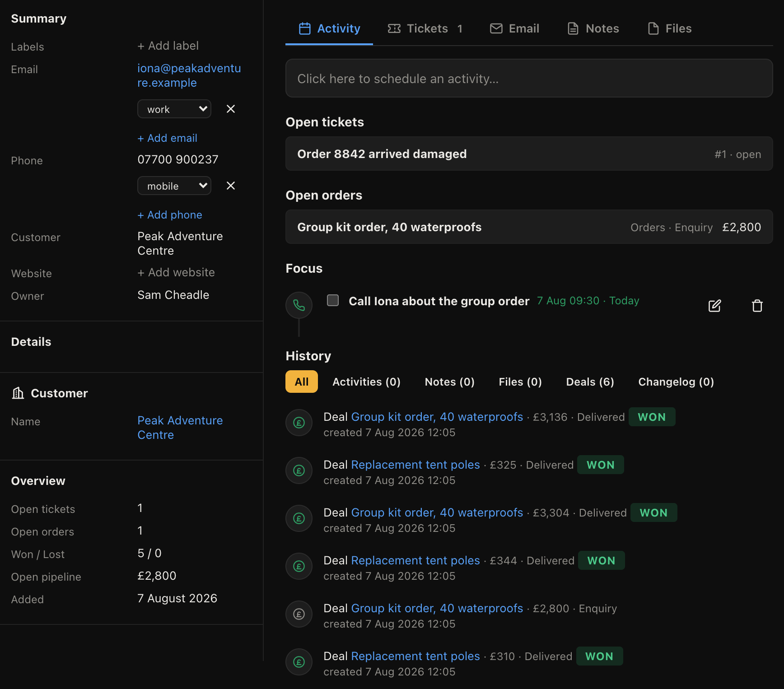
Task: Click the edit icon for the call activity
Action: 714,306
